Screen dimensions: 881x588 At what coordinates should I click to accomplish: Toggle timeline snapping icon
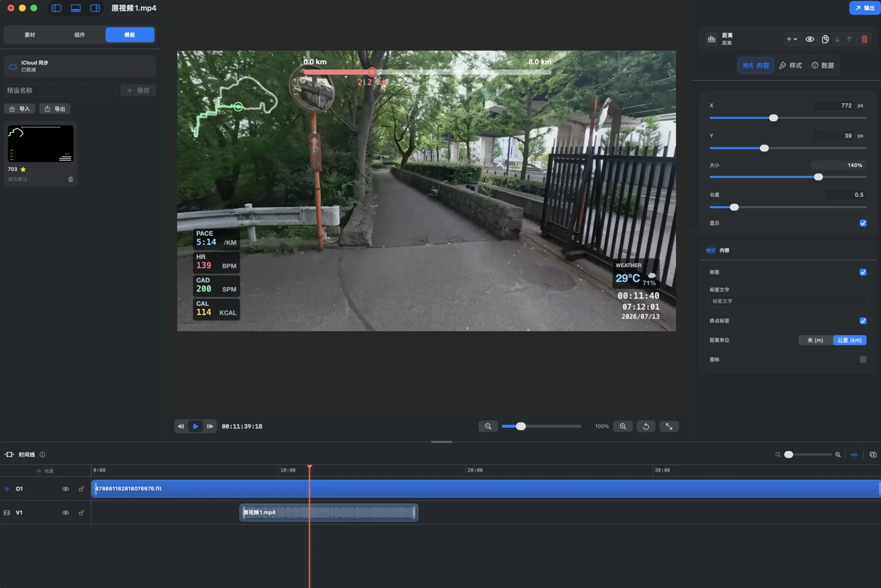click(x=854, y=455)
